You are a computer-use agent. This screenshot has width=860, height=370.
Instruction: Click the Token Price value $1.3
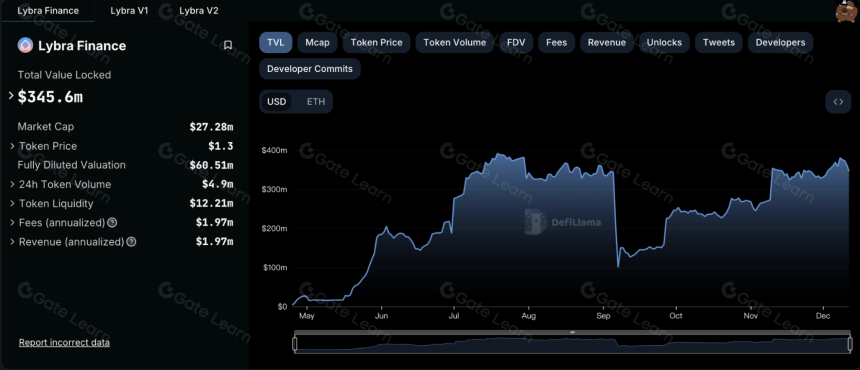point(220,146)
